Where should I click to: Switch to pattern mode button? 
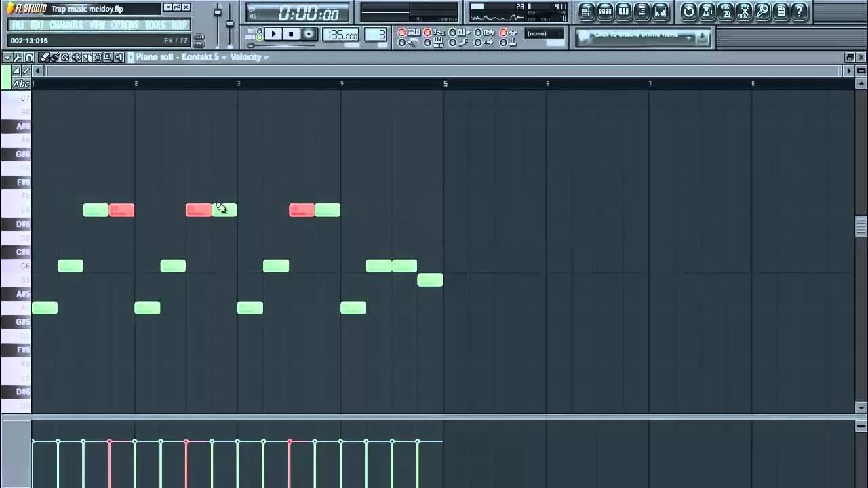260,30
